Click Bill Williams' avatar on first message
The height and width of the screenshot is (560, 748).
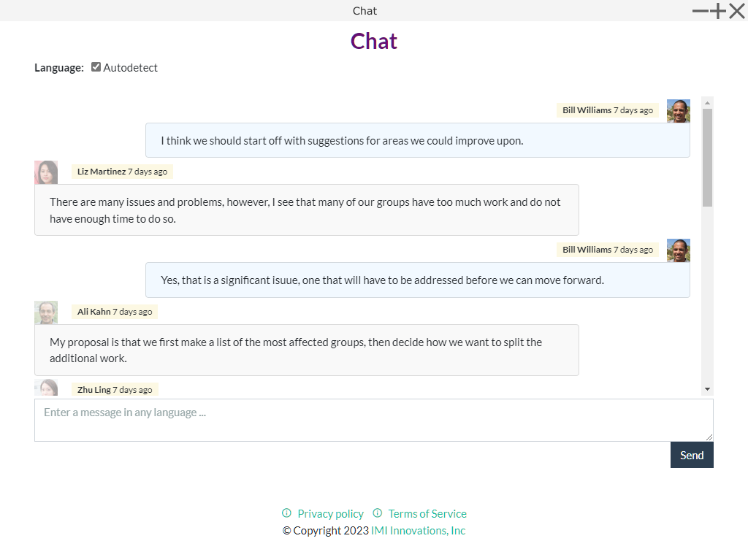[x=678, y=111]
